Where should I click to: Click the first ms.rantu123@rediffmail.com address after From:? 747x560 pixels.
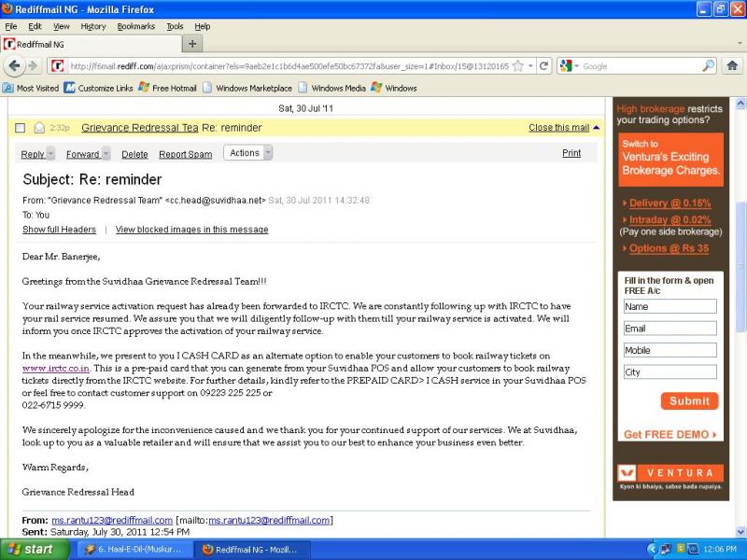pos(112,520)
